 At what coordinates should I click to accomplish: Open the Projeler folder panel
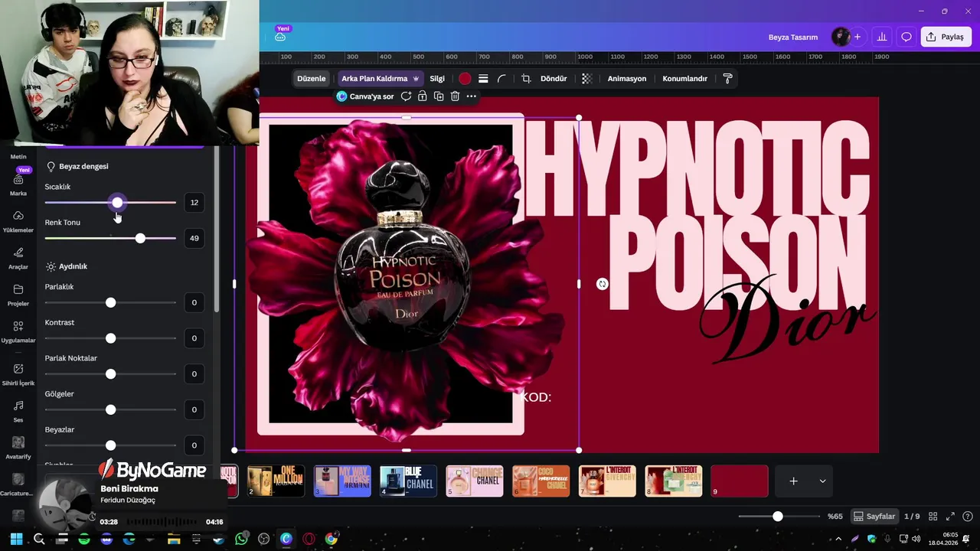tap(18, 295)
